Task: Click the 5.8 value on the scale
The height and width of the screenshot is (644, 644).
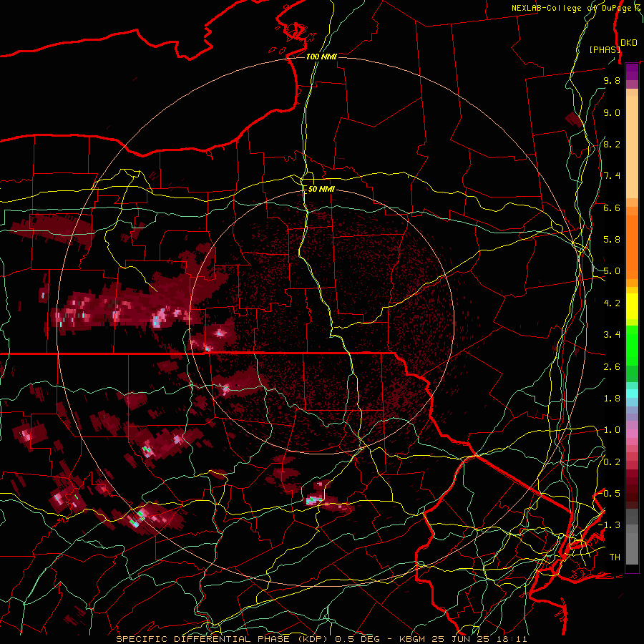Action: (612, 240)
